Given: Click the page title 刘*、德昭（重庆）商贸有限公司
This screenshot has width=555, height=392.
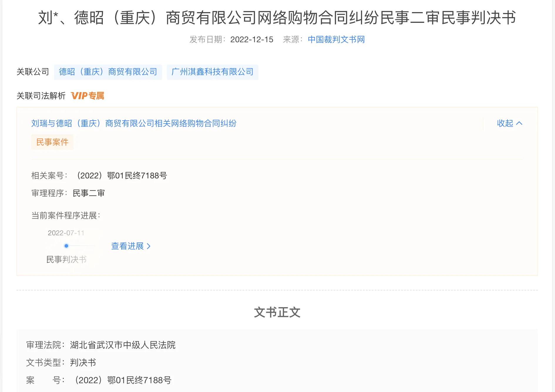Looking at the screenshot, I should pyautogui.click(x=277, y=18).
